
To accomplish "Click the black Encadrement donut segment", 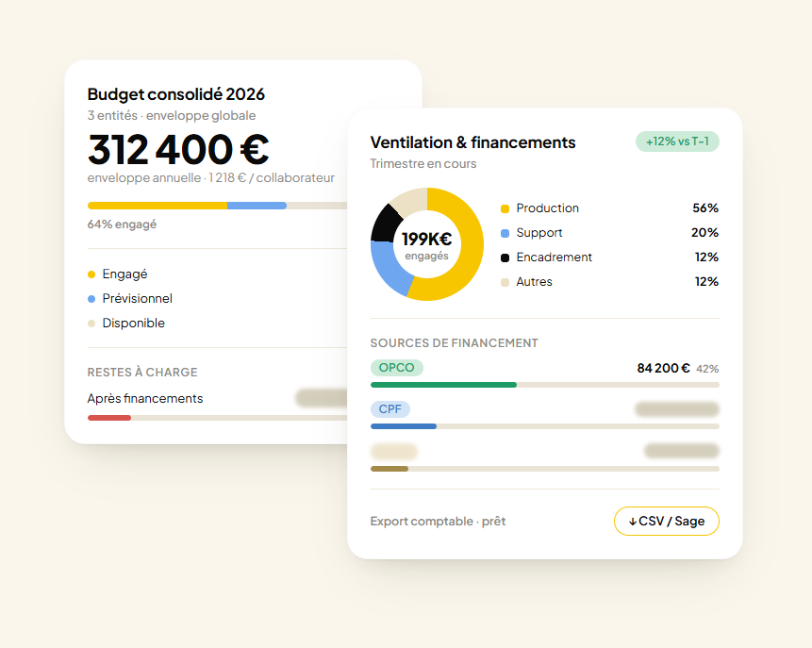I will coord(386,224).
